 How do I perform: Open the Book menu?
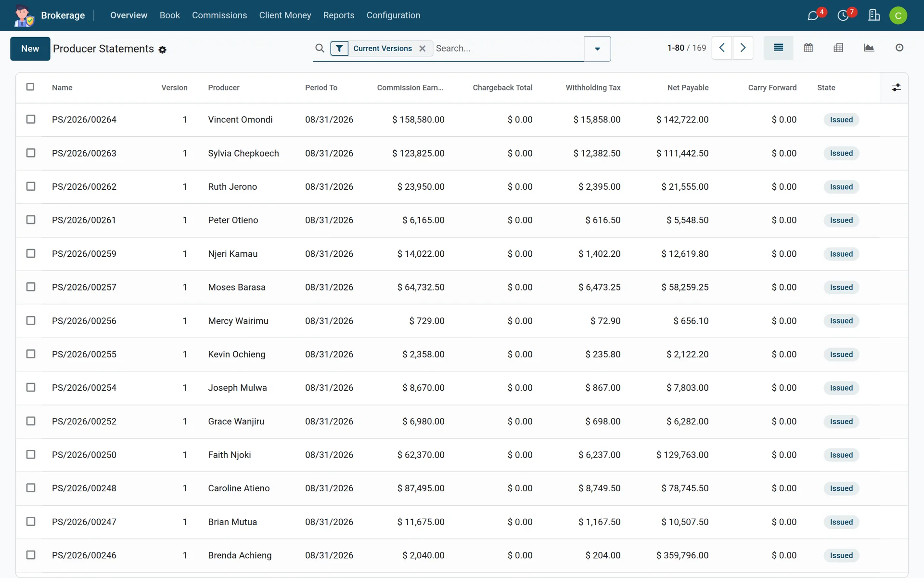(x=170, y=15)
